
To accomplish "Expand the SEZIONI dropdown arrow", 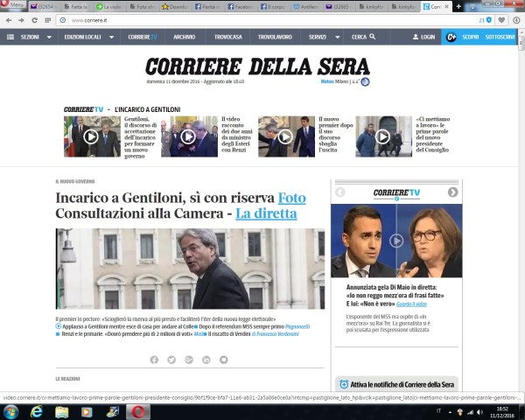I will (x=49, y=37).
